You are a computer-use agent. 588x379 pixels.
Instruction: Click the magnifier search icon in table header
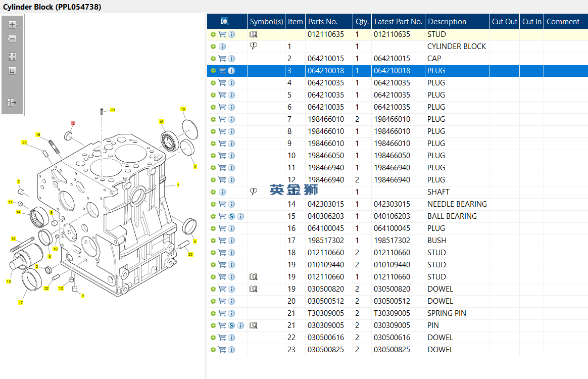coord(225,21)
